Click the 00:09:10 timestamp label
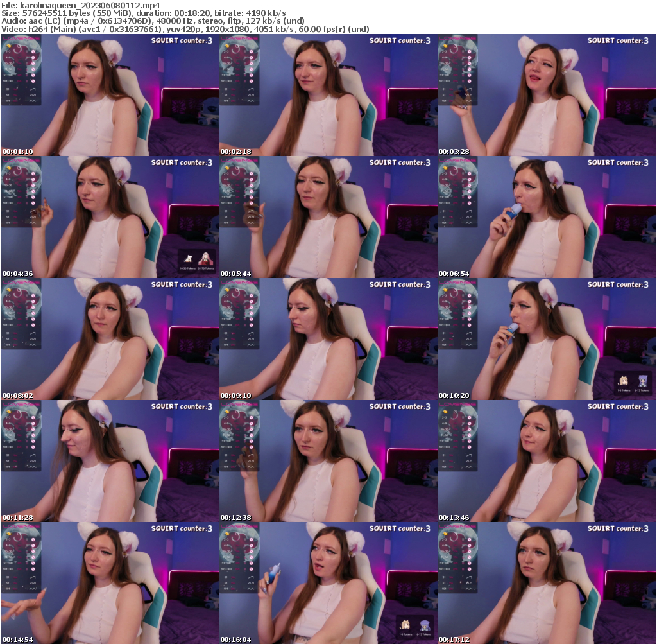Viewport: 657px width, 644px height. [235, 396]
